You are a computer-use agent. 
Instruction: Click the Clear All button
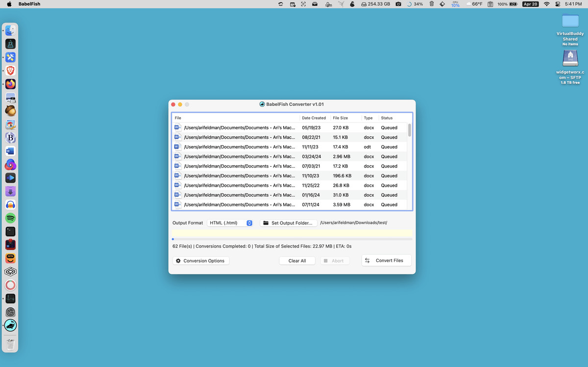click(x=297, y=261)
